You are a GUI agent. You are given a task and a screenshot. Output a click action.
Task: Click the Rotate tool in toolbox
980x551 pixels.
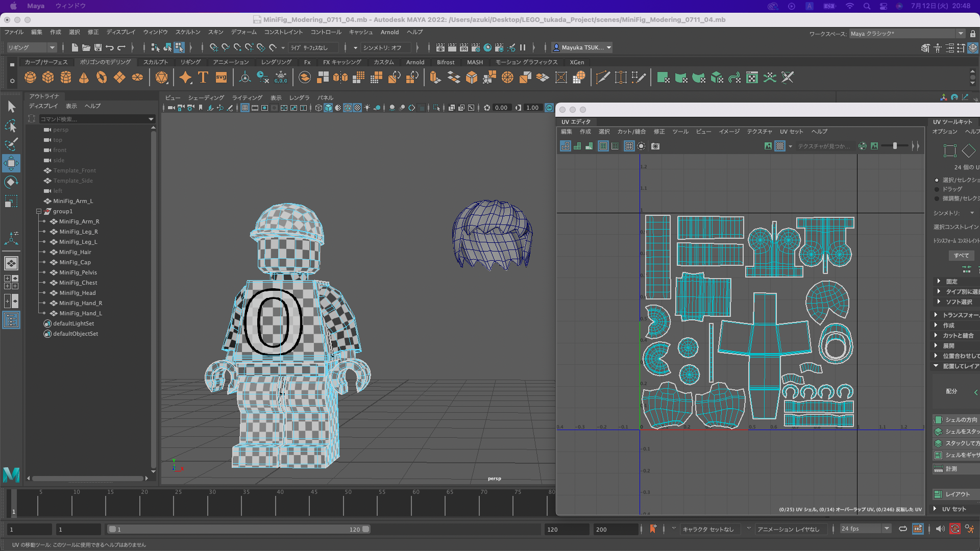[11, 182]
